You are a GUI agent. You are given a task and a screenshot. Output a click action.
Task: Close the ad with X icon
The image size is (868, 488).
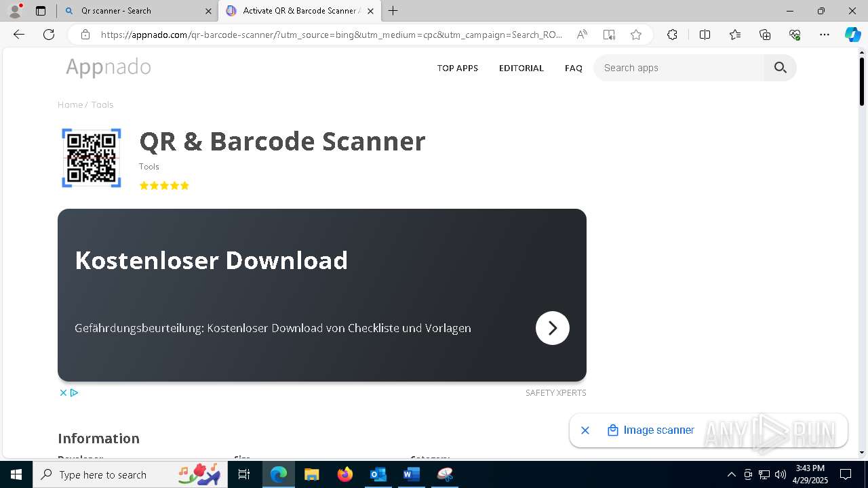(63, 392)
